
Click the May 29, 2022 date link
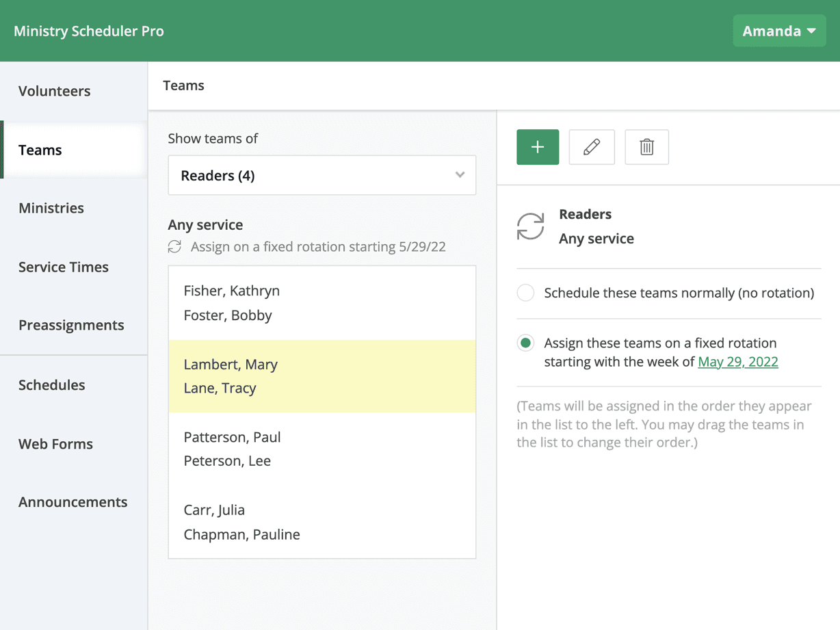[738, 362]
